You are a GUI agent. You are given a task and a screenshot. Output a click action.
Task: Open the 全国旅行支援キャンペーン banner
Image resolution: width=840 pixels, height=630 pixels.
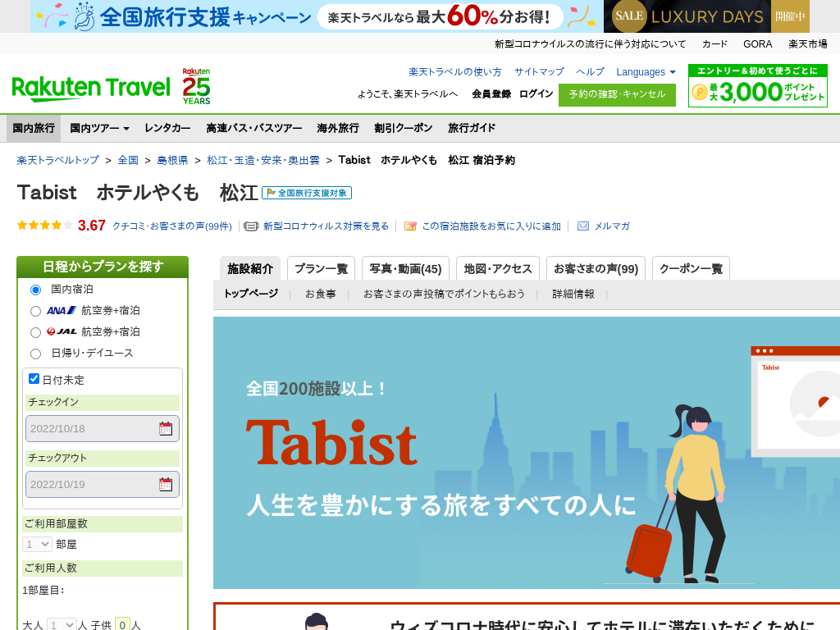(x=317, y=16)
